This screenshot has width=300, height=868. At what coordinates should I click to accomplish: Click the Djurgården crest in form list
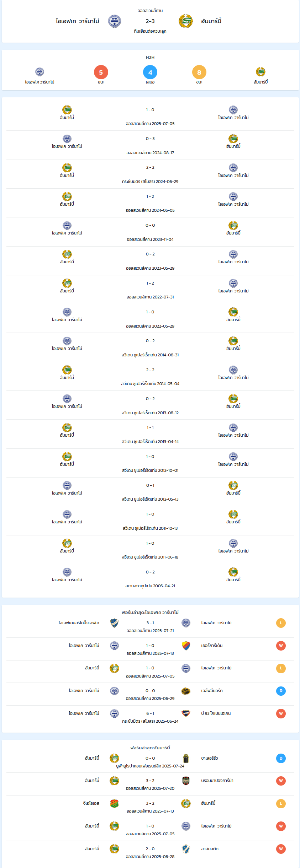coord(186,646)
